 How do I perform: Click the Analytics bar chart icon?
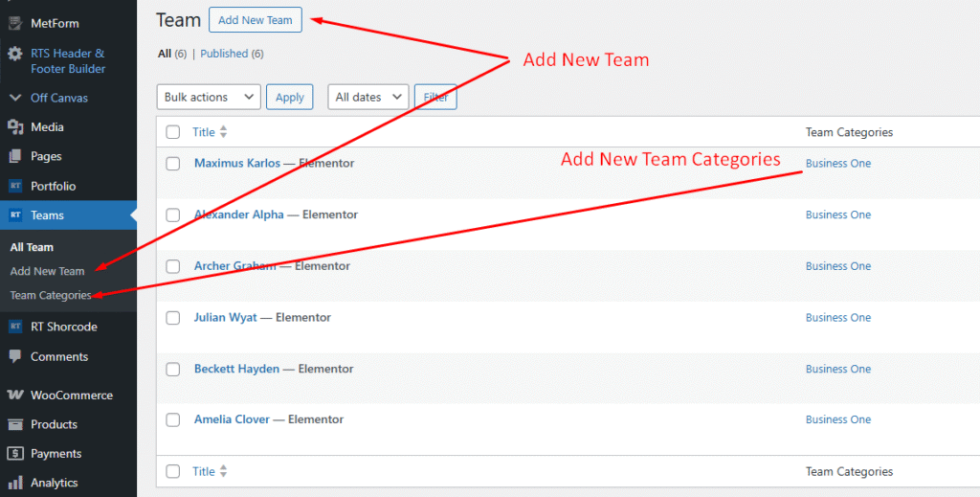click(15, 483)
